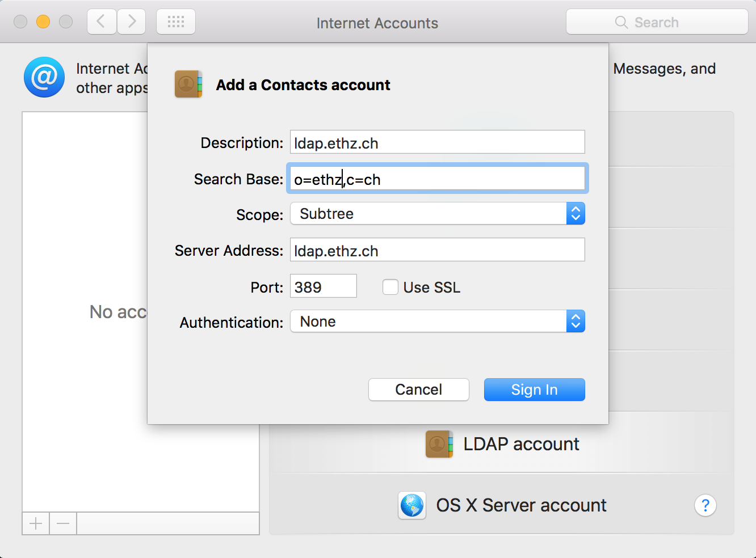Open help with the question mark button
The image size is (756, 558).
click(x=705, y=505)
